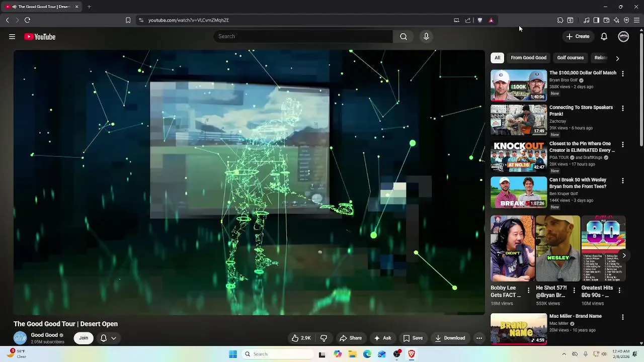Open the Good Good channel avatar
Image resolution: width=644 pixels, height=362 pixels.
pos(20,338)
